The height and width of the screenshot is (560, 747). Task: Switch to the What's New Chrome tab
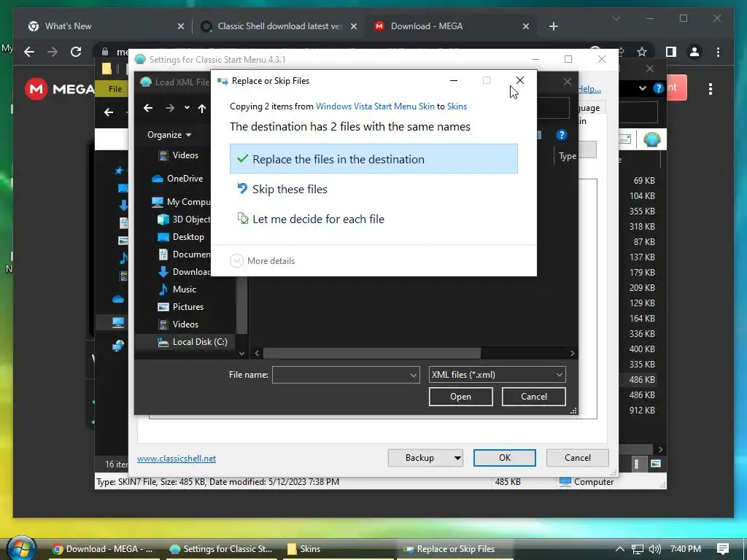[x=106, y=26]
